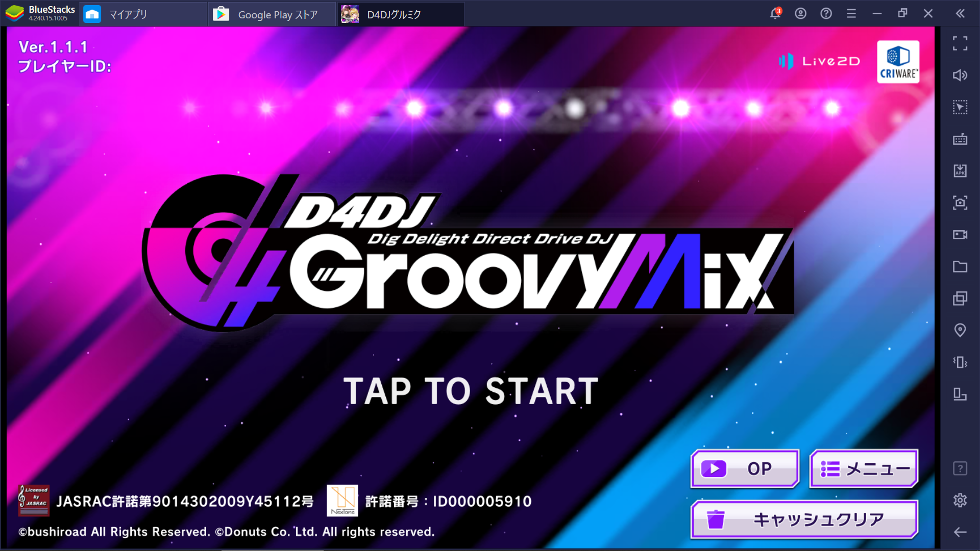Open the BlueStacks help question mark
The height and width of the screenshot is (551, 980).
coord(826,14)
